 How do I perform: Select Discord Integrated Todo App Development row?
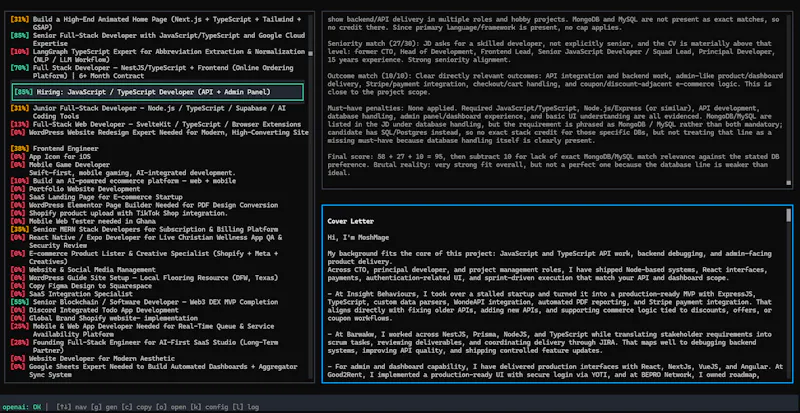click(94, 310)
